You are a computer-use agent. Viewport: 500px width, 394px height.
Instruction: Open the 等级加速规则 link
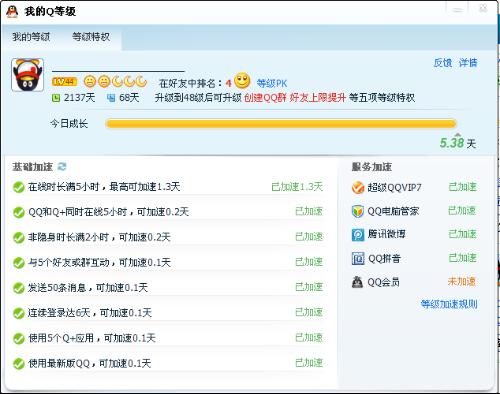[449, 304]
